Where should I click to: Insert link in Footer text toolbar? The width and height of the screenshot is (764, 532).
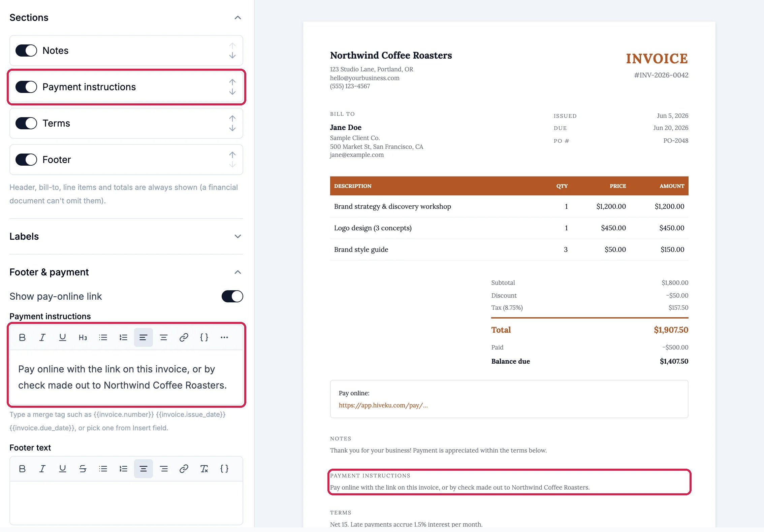click(x=184, y=469)
